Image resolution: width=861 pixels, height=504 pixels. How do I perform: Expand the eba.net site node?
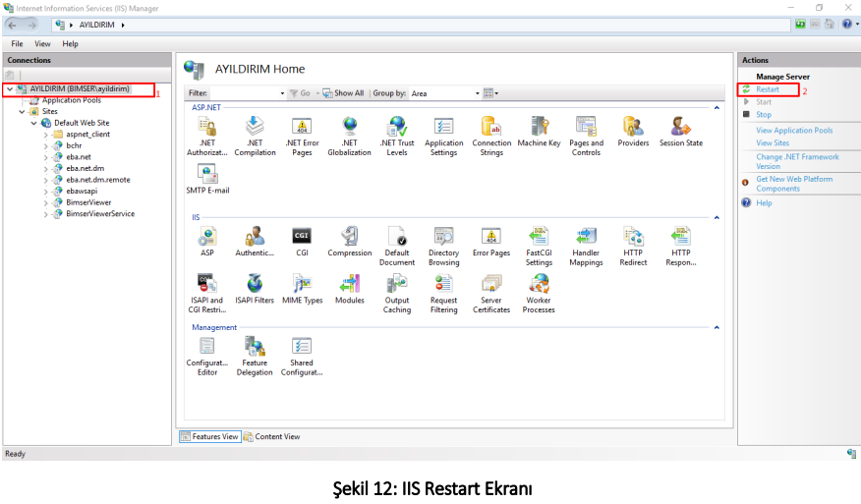45,157
